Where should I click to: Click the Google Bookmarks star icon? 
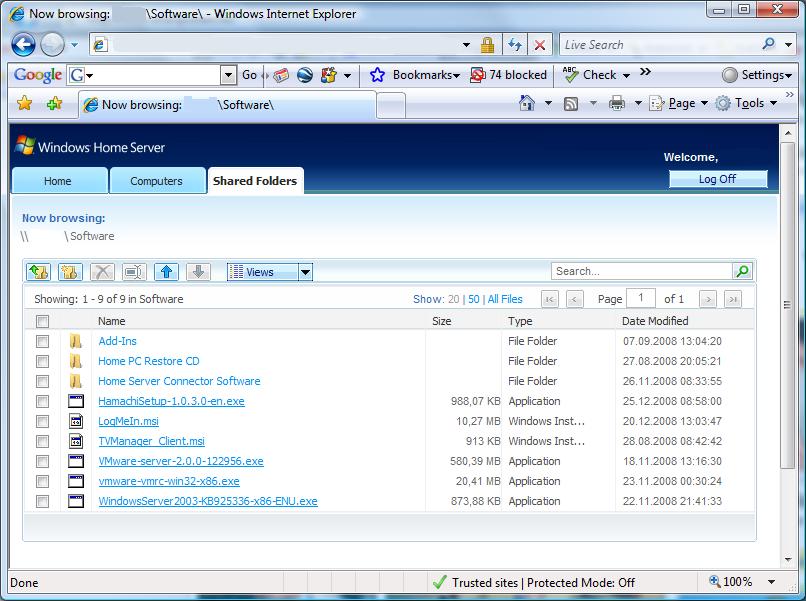click(x=377, y=75)
